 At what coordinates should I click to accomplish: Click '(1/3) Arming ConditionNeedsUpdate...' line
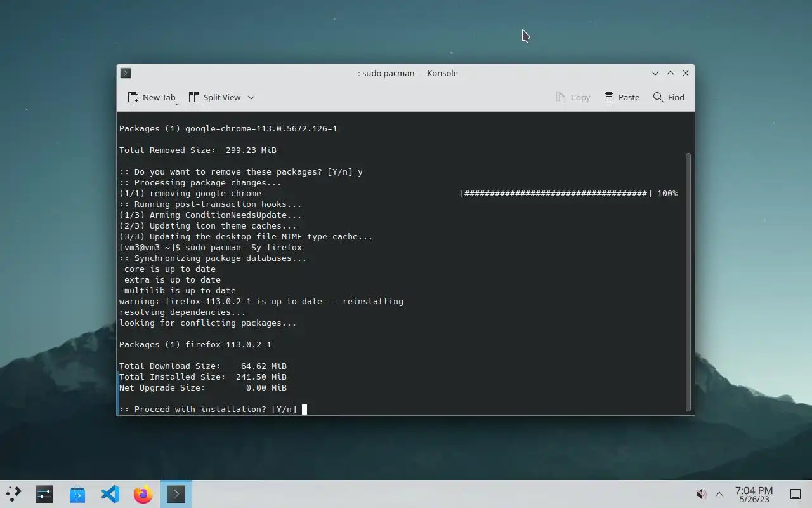211,215
